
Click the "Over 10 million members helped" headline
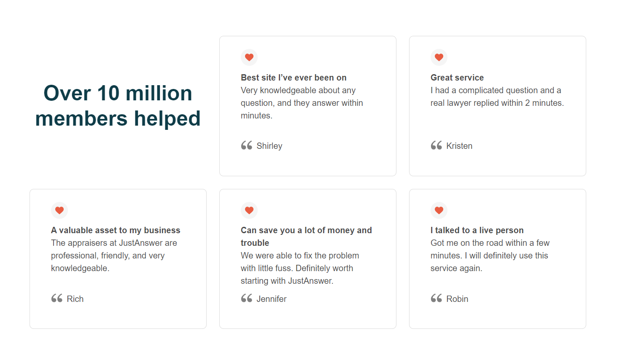coord(118,106)
